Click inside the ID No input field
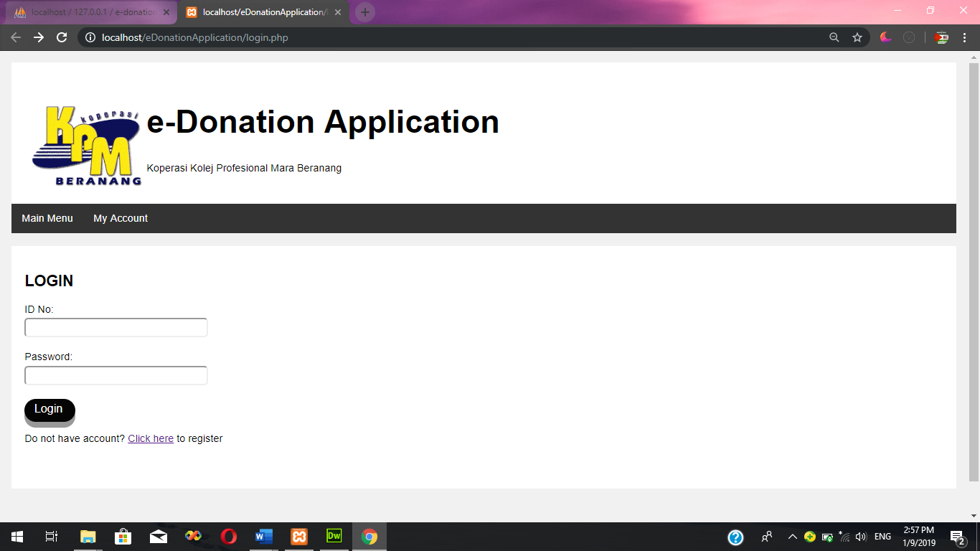The width and height of the screenshot is (980, 551). [x=115, y=326]
